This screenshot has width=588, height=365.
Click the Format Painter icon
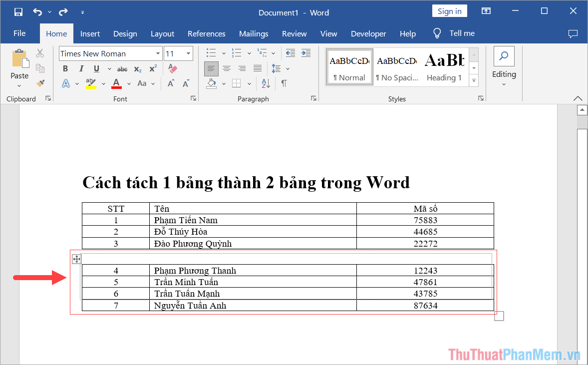click(41, 83)
